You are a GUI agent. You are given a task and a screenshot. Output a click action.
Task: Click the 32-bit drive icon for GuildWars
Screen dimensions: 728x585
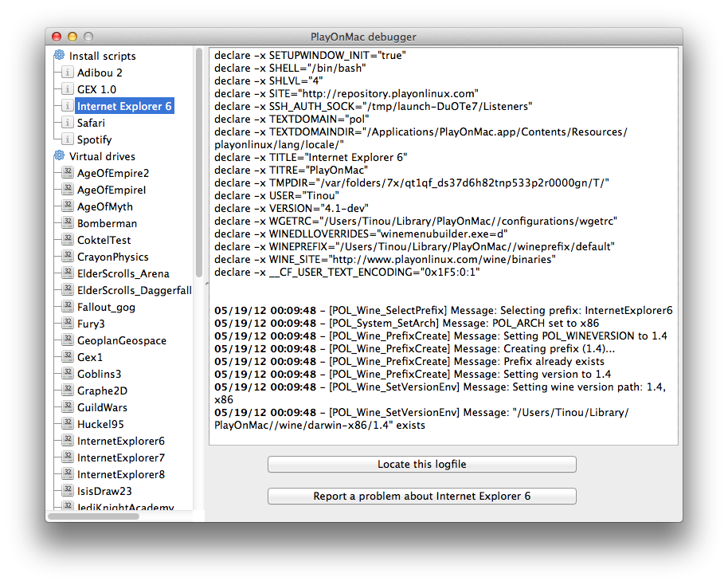(x=67, y=407)
